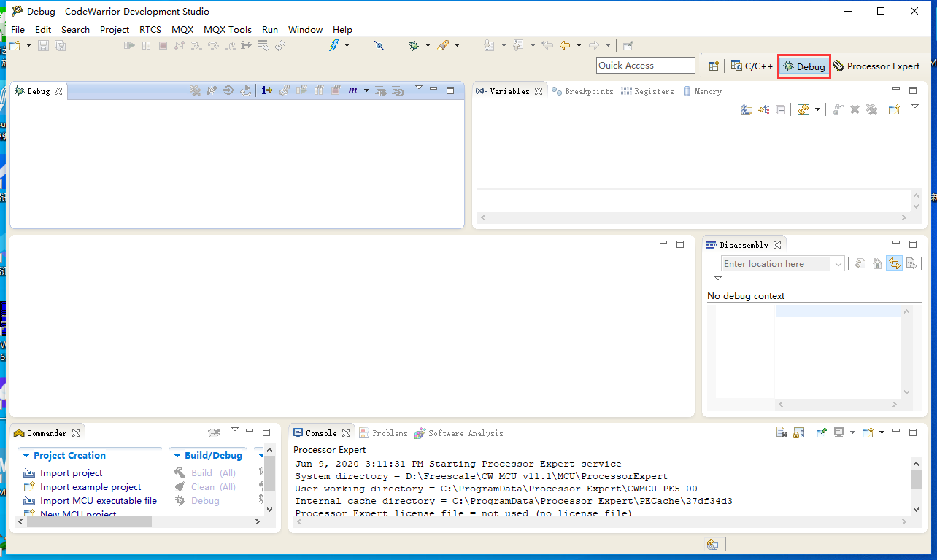Switch to the Processor Expert perspective
Viewport: 937px width, 560px height.
876,66
